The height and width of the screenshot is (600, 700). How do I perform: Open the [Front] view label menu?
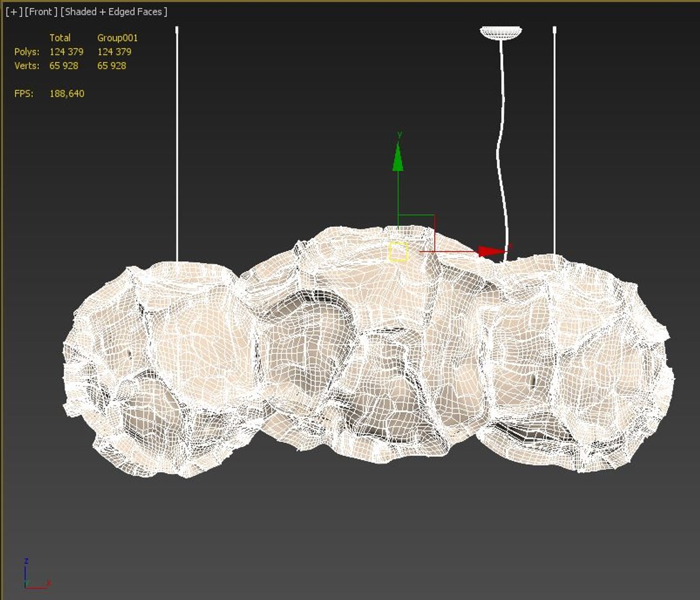[x=42, y=12]
